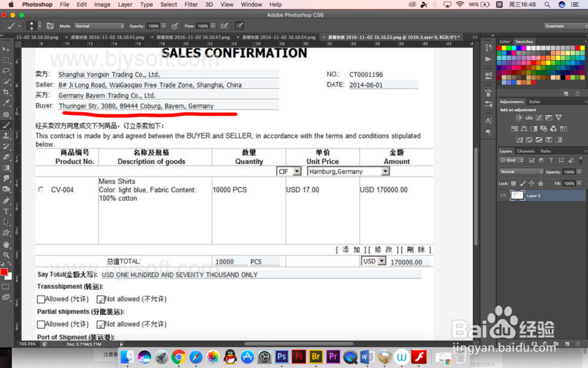Toggle pressure for size button
Screen dimensions: 588x368
[x=239, y=26]
